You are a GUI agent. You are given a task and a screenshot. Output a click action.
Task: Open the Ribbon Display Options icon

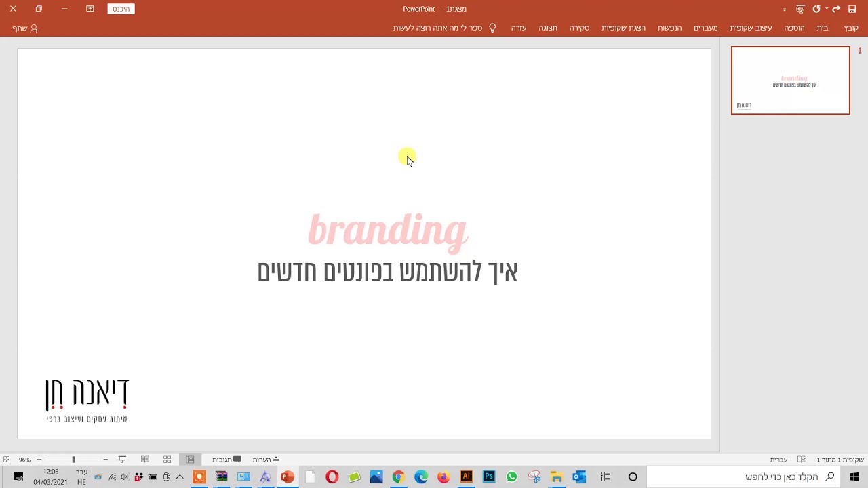click(90, 9)
